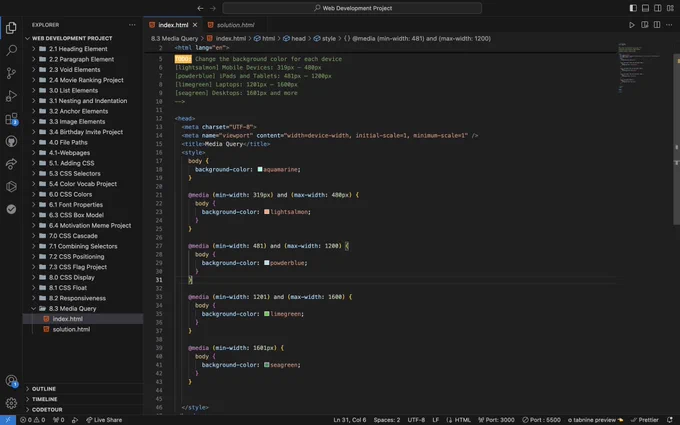Image resolution: width=680 pixels, height=425 pixels.
Task: Expand the OUTLINE section
Action: (x=83, y=389)
